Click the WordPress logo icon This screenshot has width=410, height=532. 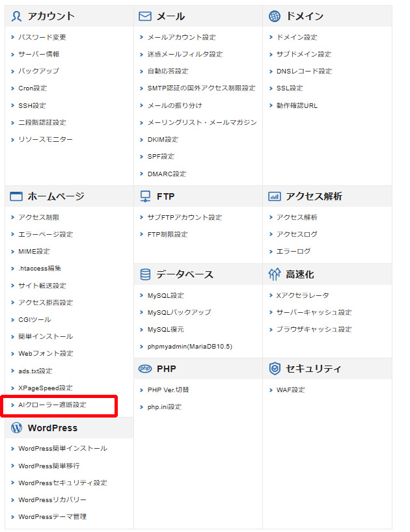pyautogui.click(x=16, y=428)
